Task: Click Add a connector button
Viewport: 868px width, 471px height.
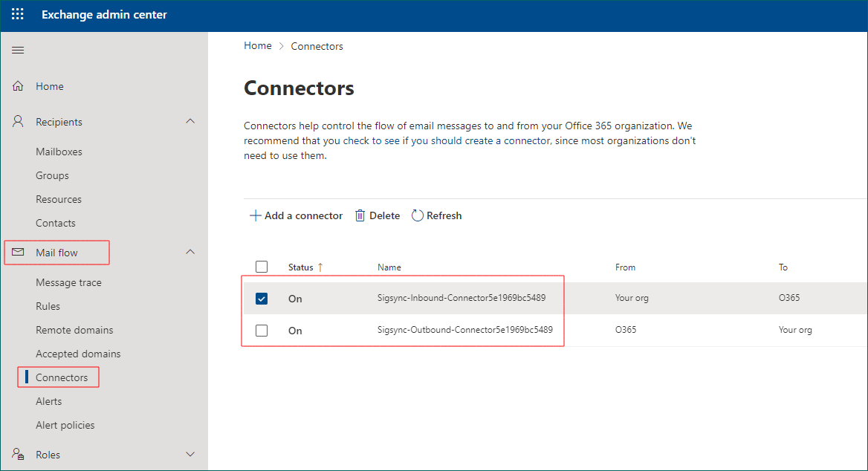Action: click(296, 215)
